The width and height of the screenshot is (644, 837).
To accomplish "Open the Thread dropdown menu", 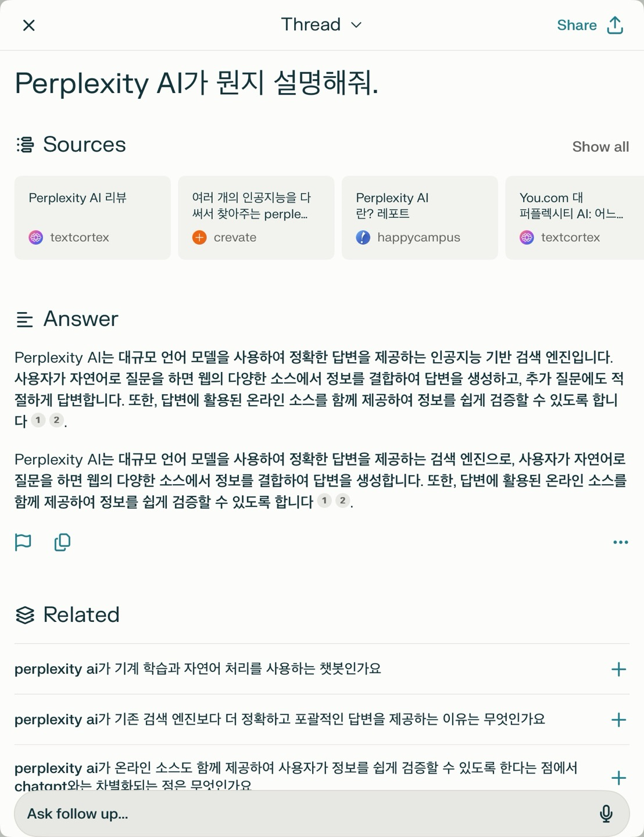I will (x=321, y=25).
